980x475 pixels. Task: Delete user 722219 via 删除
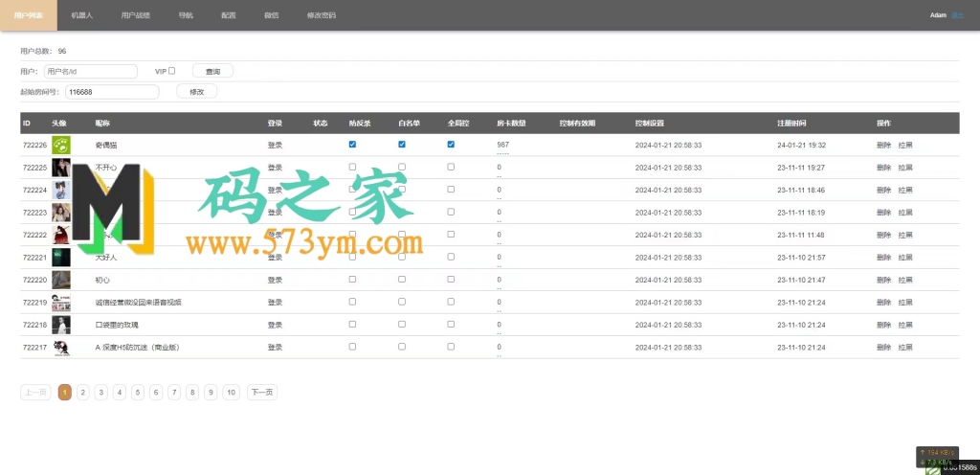883,303
